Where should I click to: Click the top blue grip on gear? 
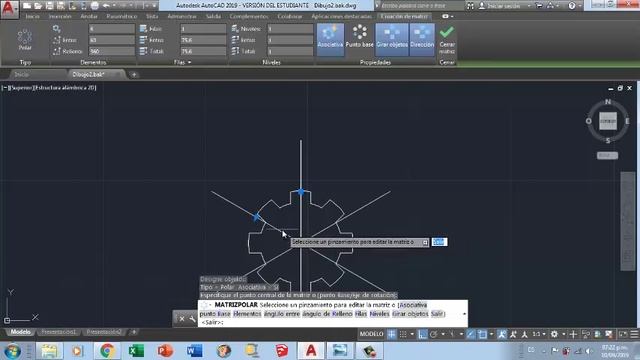301,192
